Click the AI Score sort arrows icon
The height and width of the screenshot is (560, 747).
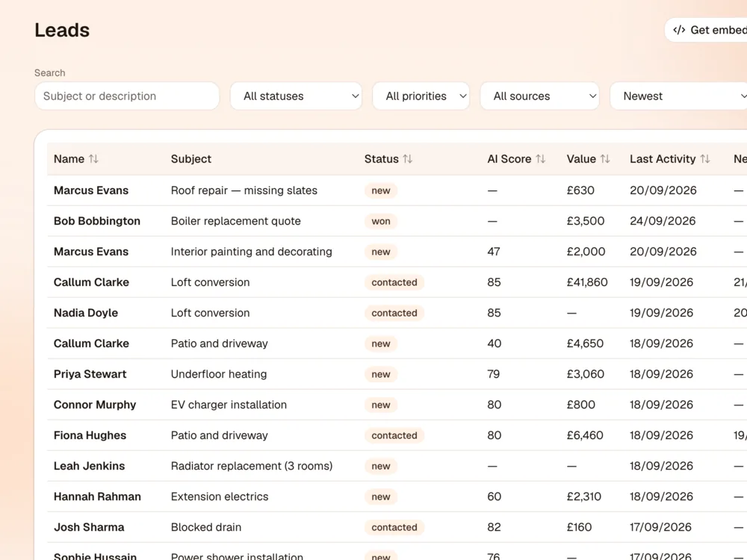coord(540,159)
